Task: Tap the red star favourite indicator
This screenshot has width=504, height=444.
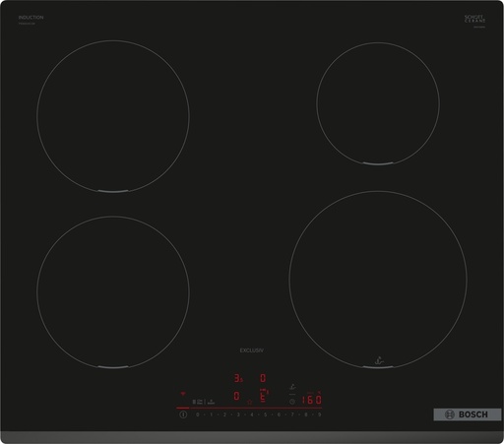Action: coord(250,402)
